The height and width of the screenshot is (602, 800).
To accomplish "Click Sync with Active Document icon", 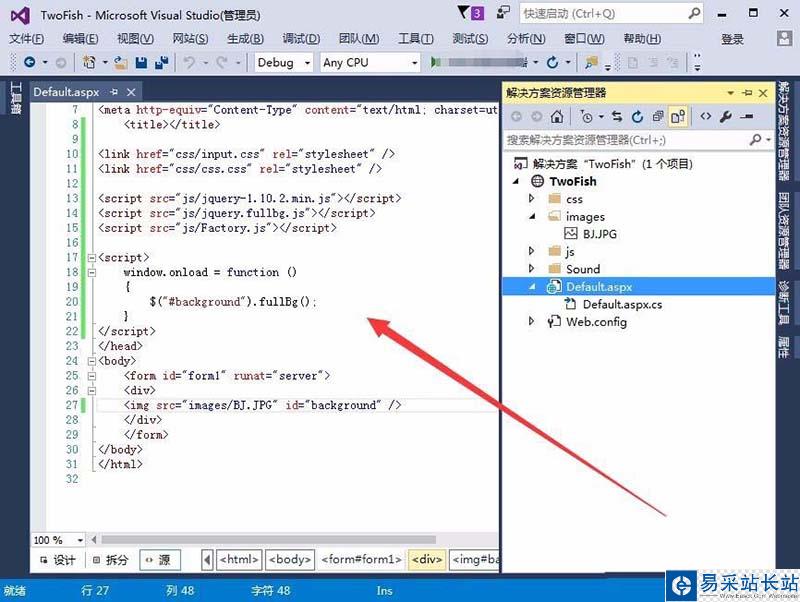I will coord(617,117).
